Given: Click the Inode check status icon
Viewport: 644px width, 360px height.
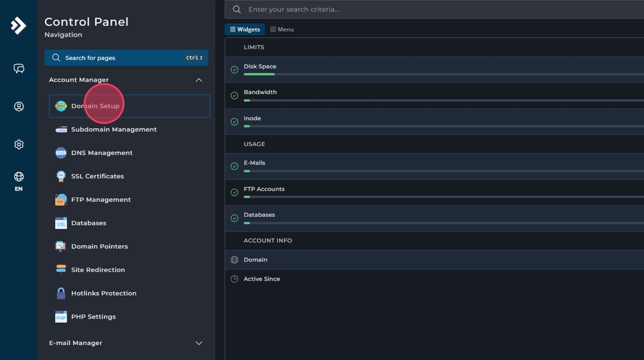Looking at the screenshot, I should [x=235, y=122].
